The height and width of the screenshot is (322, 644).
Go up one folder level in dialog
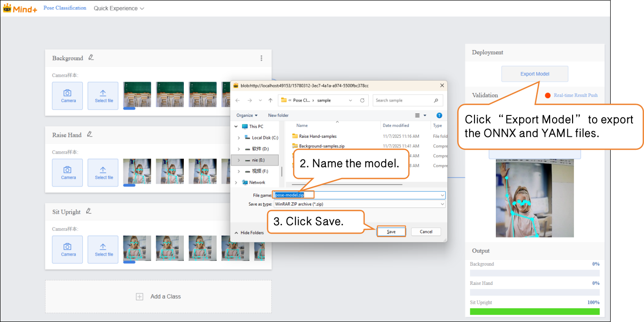[x=271, y=101]
